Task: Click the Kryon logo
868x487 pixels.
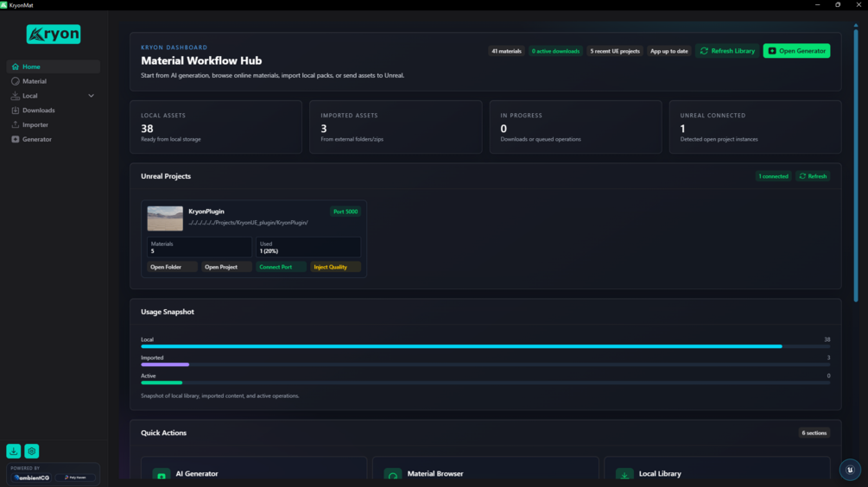Action: coord(54,35)
